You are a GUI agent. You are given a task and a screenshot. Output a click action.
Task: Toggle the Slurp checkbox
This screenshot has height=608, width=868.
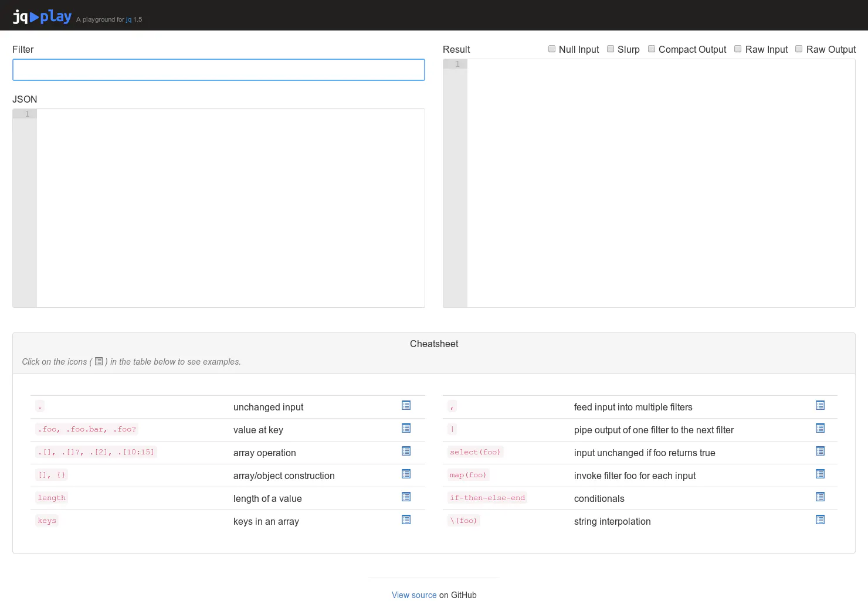pos(611,49)
